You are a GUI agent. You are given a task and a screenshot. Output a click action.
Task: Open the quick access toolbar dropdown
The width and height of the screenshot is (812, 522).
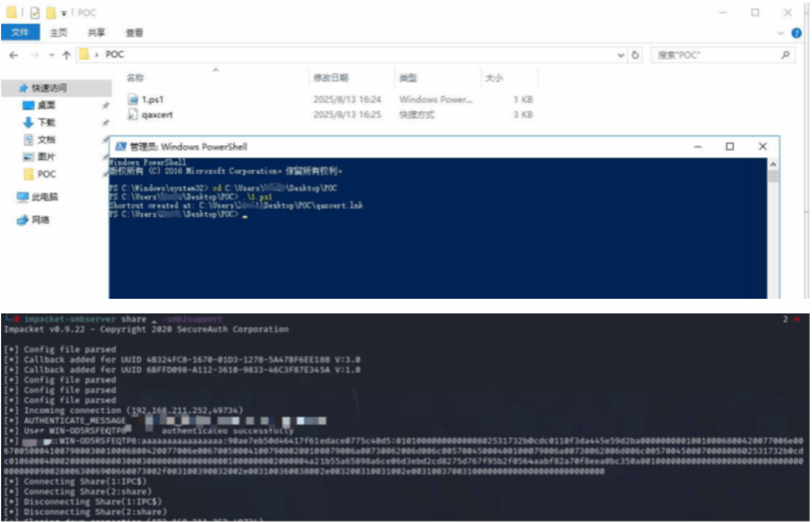click(64, 14)
